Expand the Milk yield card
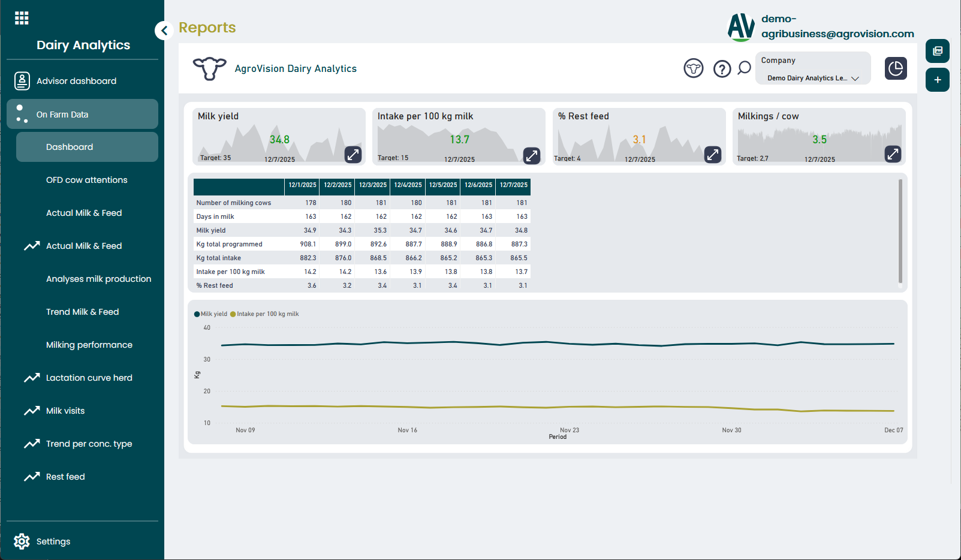This screenshot has height=560, width=961. pyautogui.click(x=353, y=155)
